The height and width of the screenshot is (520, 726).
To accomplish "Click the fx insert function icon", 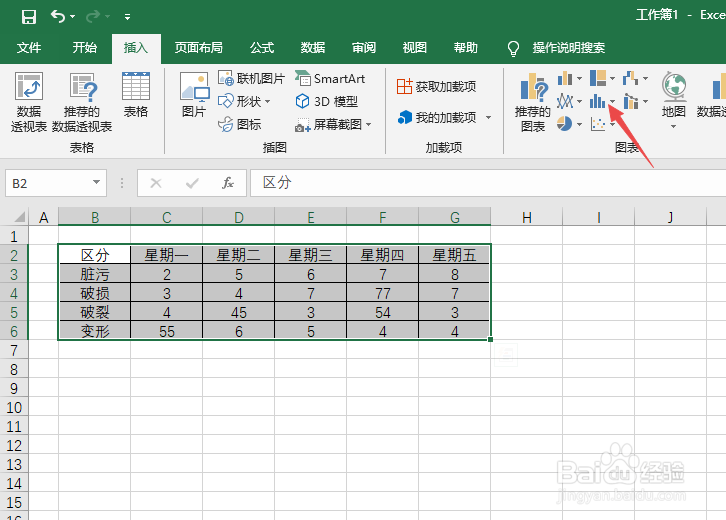I will click(227, 183).
